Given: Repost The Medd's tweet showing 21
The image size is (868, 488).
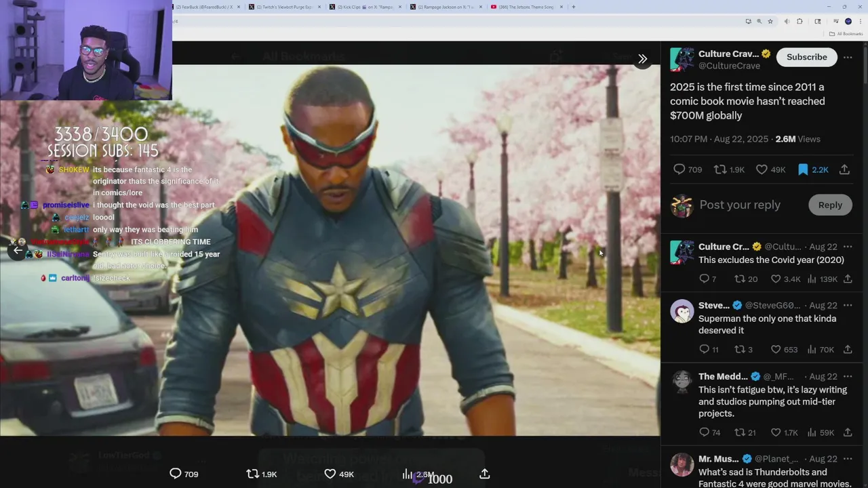Looking at the screenshot, I should click(x=745, y=432).
